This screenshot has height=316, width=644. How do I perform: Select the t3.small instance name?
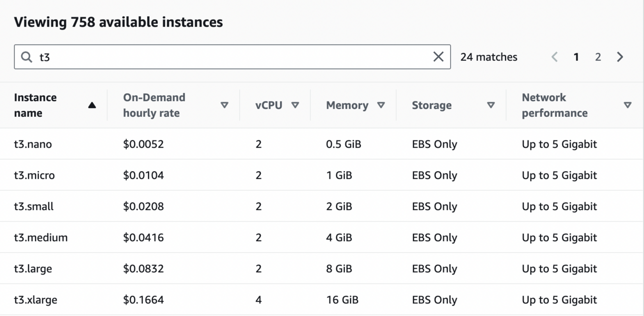[34, 206]
